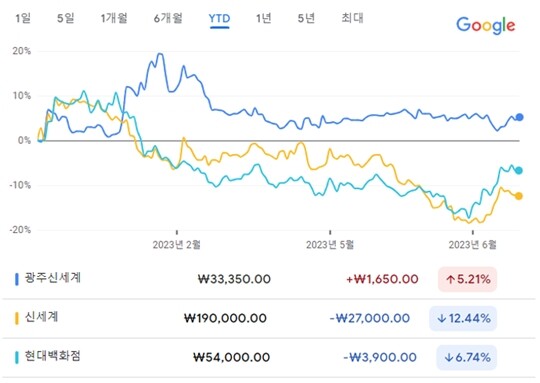Click the blue endpoint dot of 광주신세계 line

[519, 117]
